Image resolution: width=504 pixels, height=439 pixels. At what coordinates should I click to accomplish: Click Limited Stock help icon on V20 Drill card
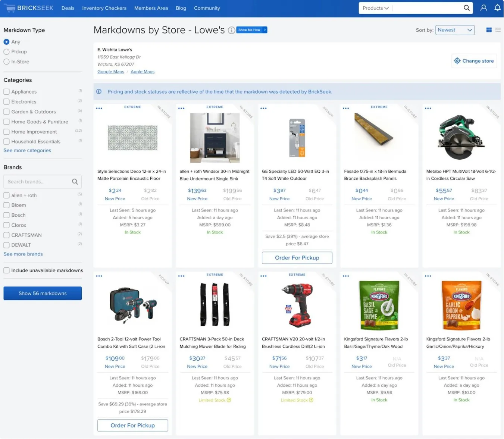click(x=311, y=400)
